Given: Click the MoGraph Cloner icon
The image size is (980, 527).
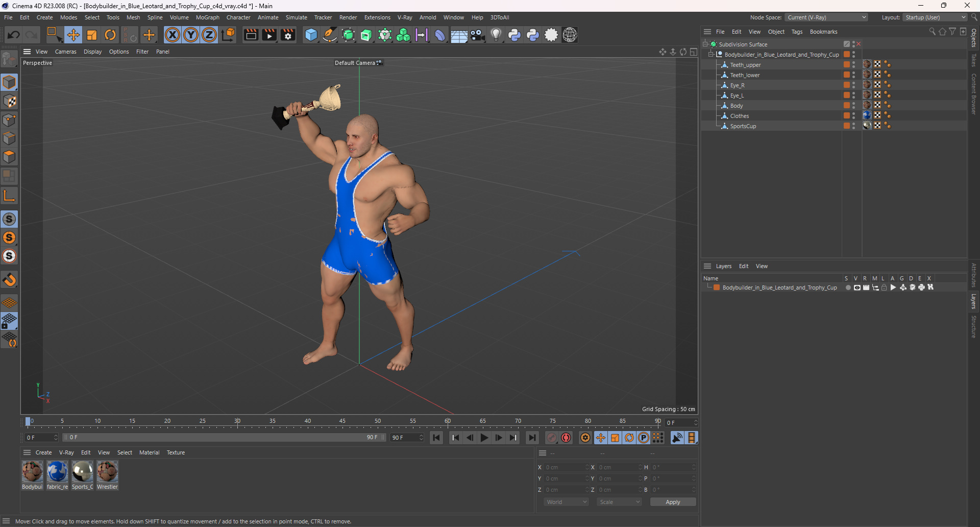Looking at the screenshot, I should (x=403, y=35).
